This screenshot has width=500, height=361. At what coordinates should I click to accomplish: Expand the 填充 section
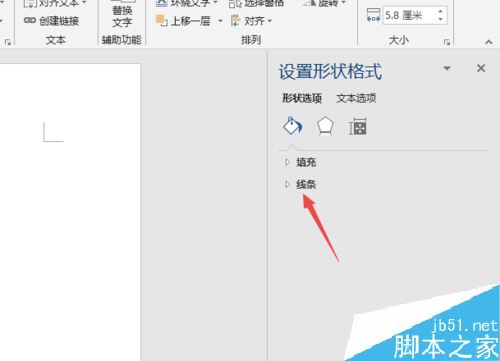point(300,162)
